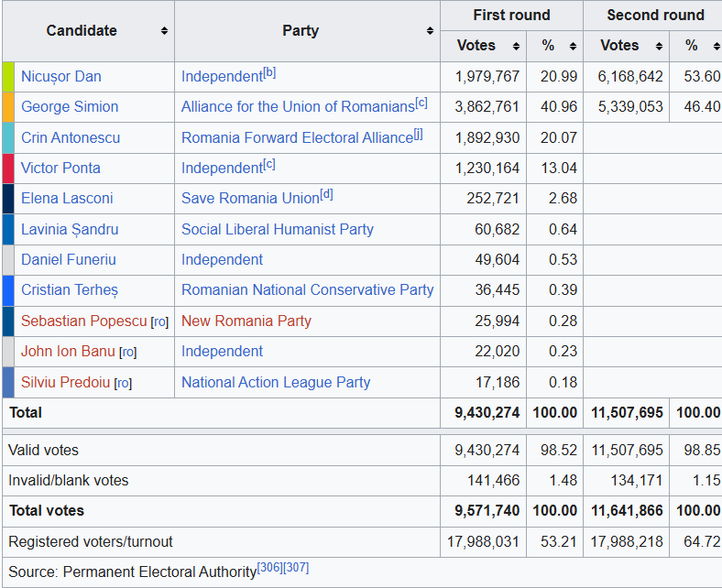Open George Simion's page

(70, 106)
